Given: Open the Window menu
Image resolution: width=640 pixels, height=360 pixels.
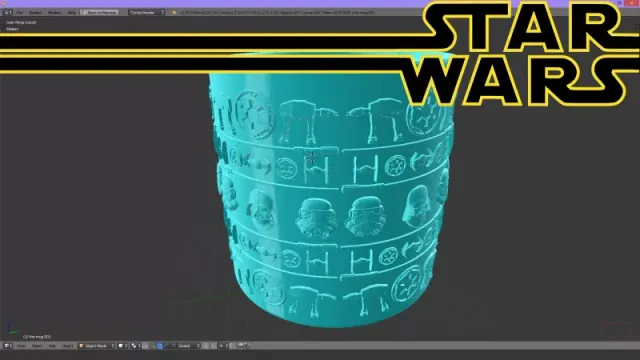Looking at the screenshot, I should point(54,13).
